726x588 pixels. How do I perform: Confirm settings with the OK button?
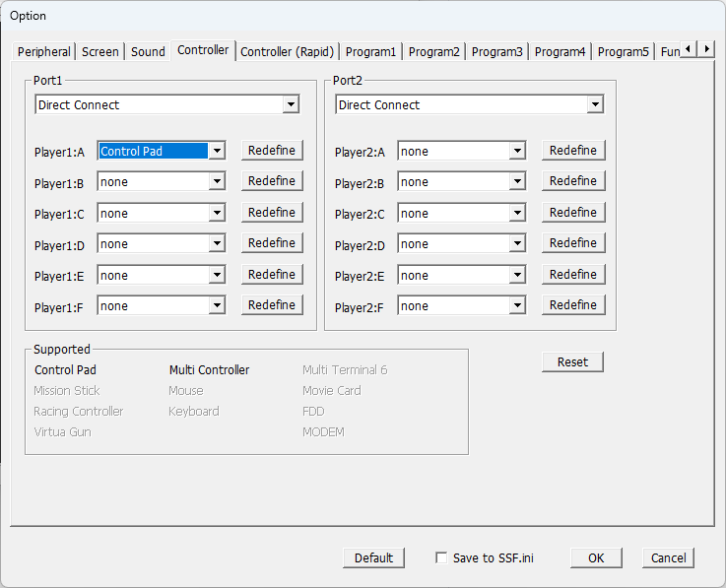point(596,557)
